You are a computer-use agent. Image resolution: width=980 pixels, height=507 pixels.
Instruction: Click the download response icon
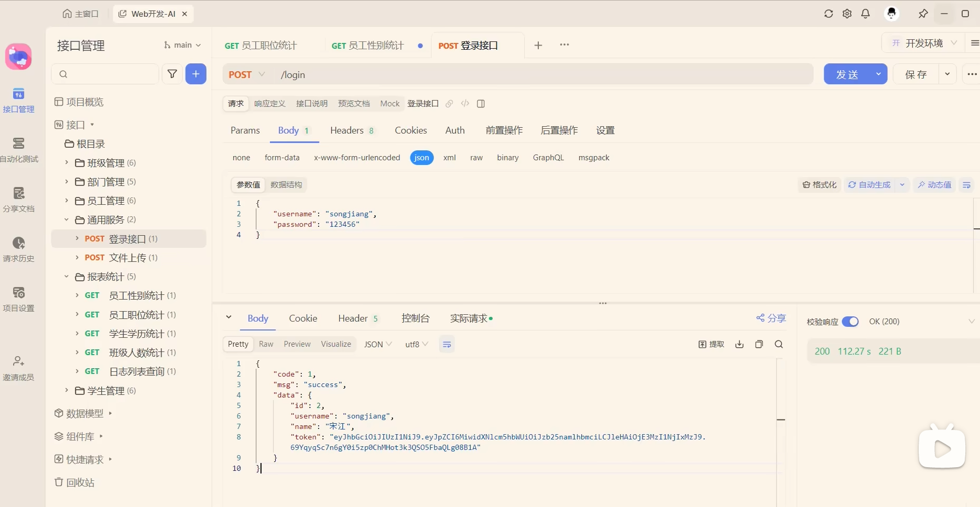point(739,344)
